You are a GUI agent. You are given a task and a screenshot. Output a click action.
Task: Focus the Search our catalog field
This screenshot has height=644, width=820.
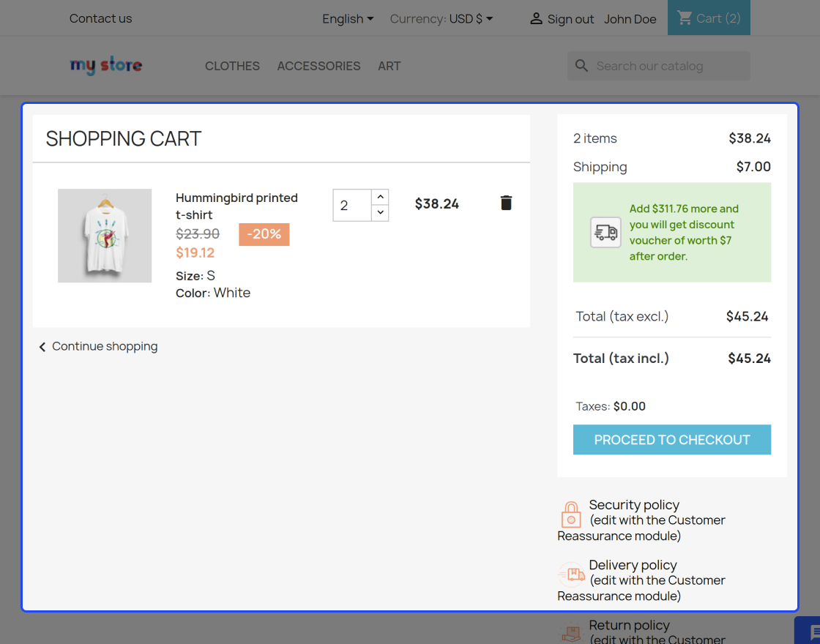[659, 66]
